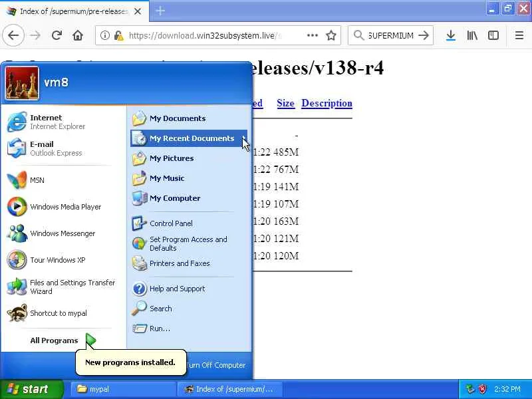Open Shortcut to mypal

[63, 313]
